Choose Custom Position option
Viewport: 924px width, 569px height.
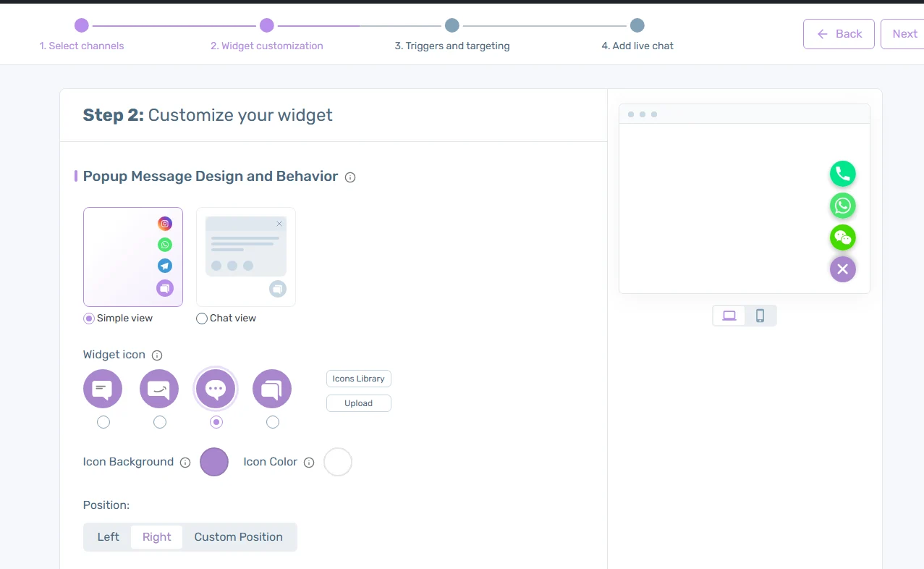238,537
